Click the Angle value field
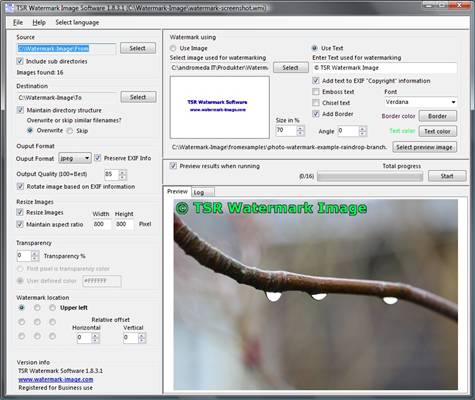This screenshot has height=400, width=475. pyautogui.click(x=348, y=131)
